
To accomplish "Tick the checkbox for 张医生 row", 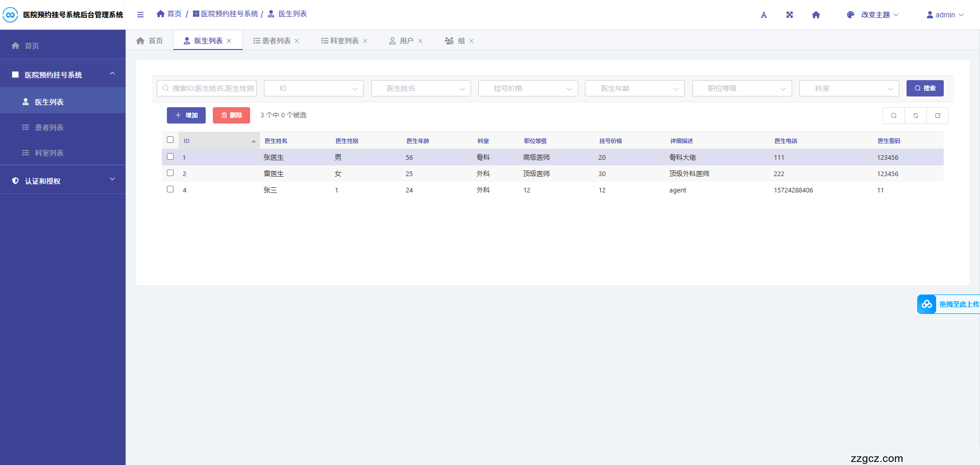I will 170,157.
